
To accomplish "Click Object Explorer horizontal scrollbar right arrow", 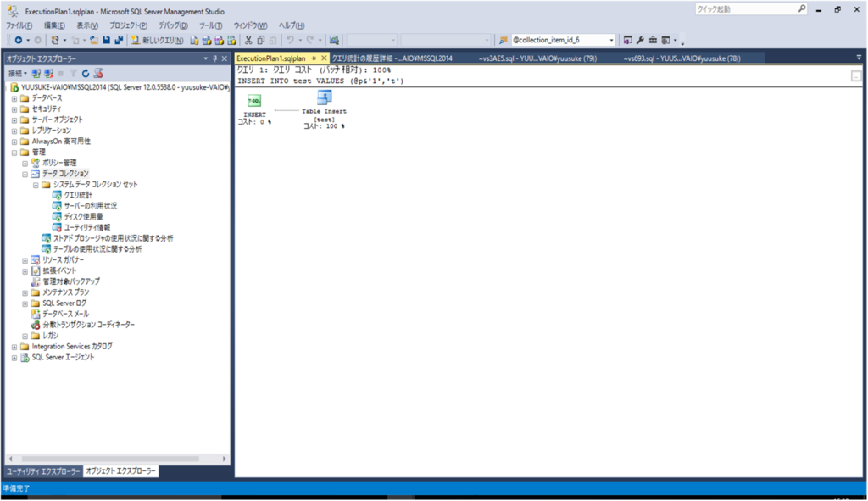I will (224, 459).
